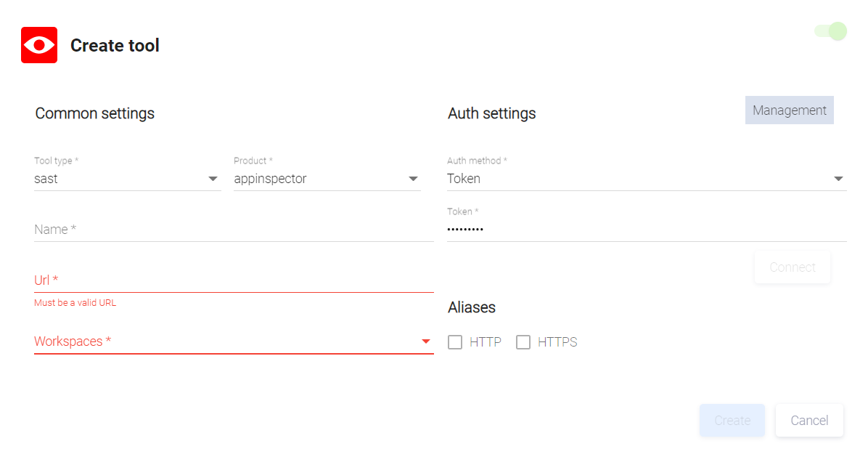Click the Auth method dropdown arrow
Screen dimensions: 868x449
tap(838, 179)
